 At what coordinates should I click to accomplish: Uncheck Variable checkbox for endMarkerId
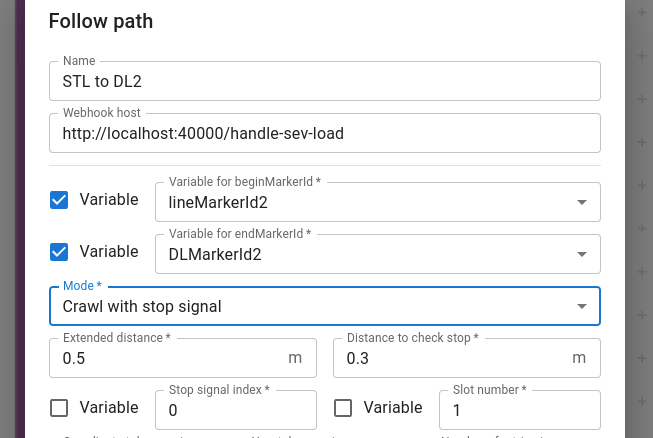(59, 252)
